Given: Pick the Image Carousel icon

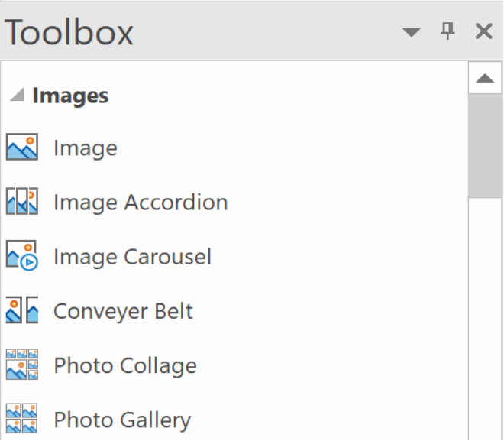Looking at the screenshot, I should click(x=22, y=255).
